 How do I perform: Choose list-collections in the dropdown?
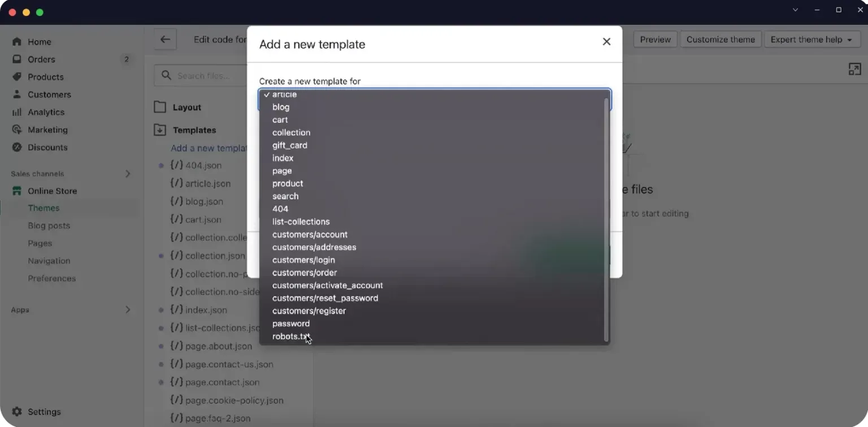pos(434,222)
